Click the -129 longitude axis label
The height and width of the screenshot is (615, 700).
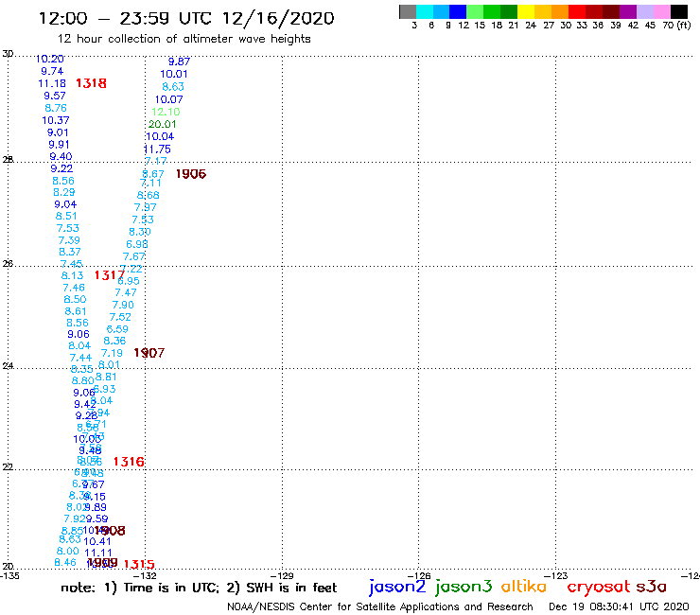click(283, 576)
